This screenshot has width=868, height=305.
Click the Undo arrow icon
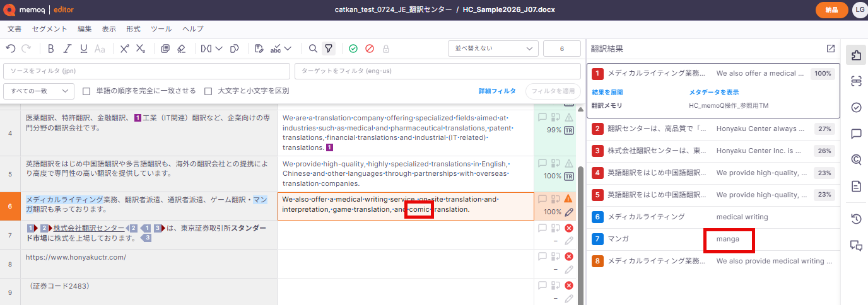tap(10, 49)
